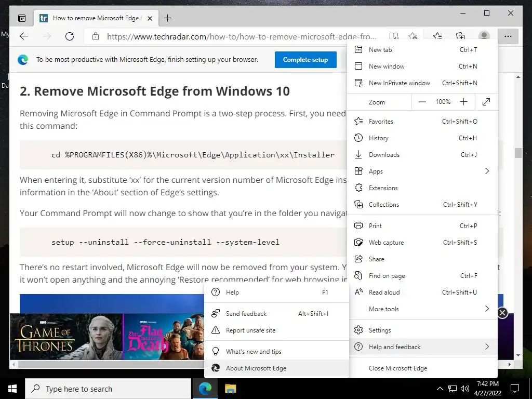Click the profile avatar icon
Screen dimensions: 532x399
[484, 36]
